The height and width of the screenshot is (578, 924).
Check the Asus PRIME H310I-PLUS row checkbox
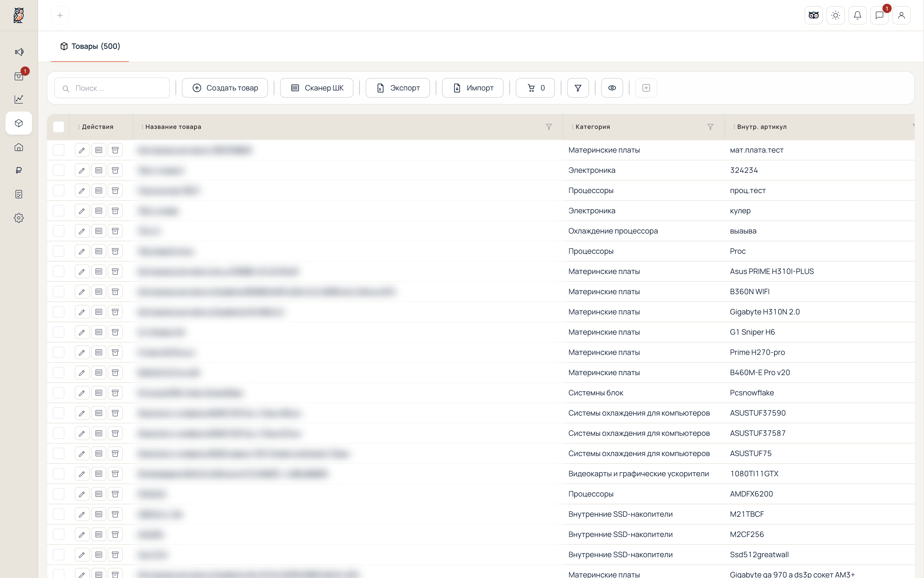tap(58, 271)
